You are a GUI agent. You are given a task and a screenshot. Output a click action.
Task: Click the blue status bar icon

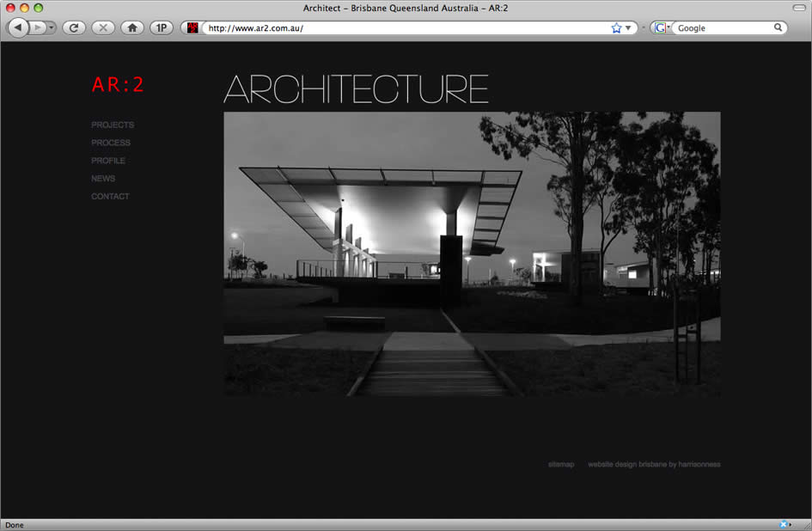(x=784, y=524)
